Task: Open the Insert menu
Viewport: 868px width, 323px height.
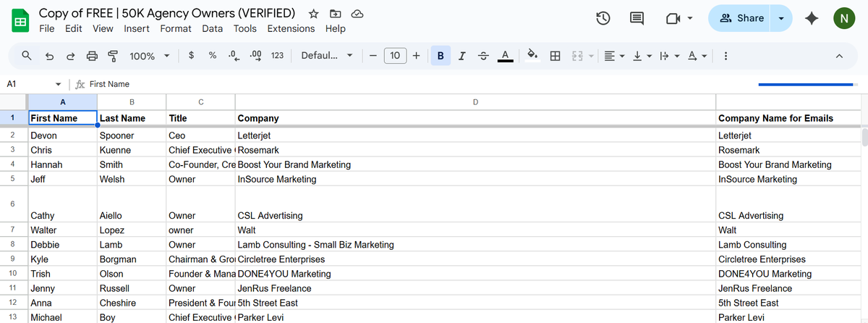Action: [137, 28]
